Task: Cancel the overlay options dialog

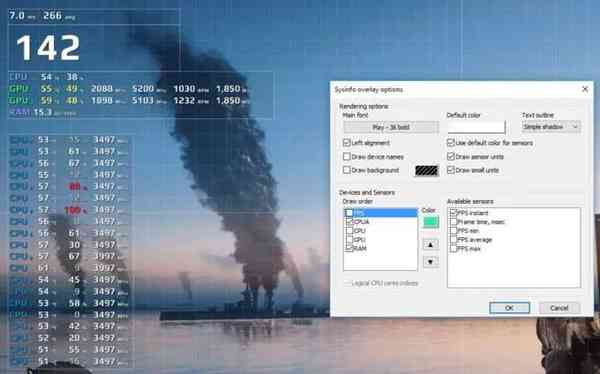Action: (x=559, y=308)
